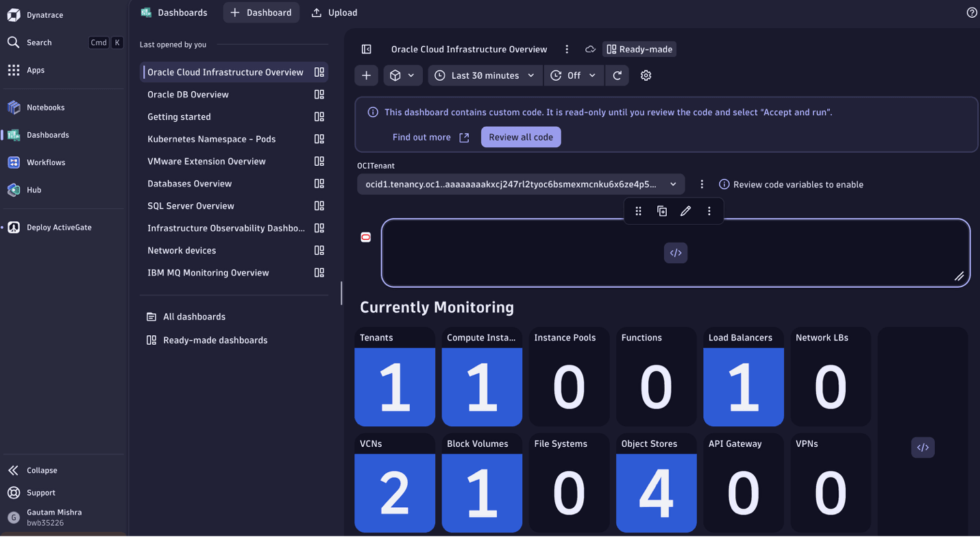Click Review all code button

click(521, 137)
